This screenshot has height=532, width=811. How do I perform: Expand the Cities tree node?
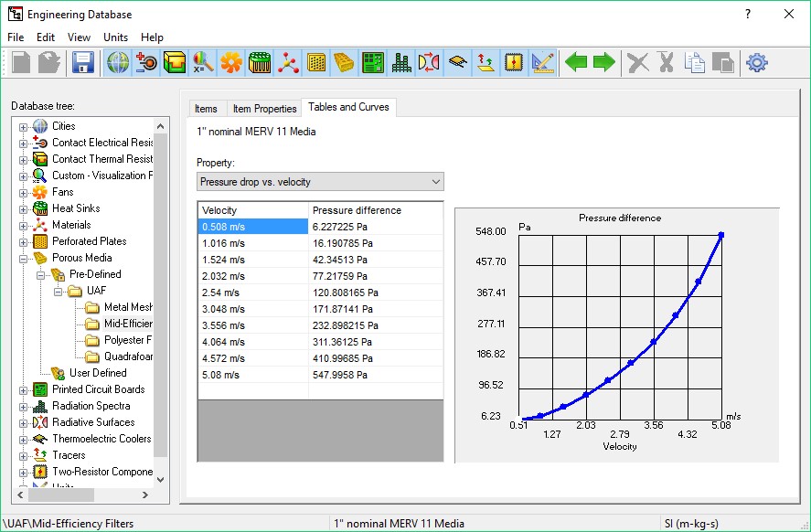[23, 127]
